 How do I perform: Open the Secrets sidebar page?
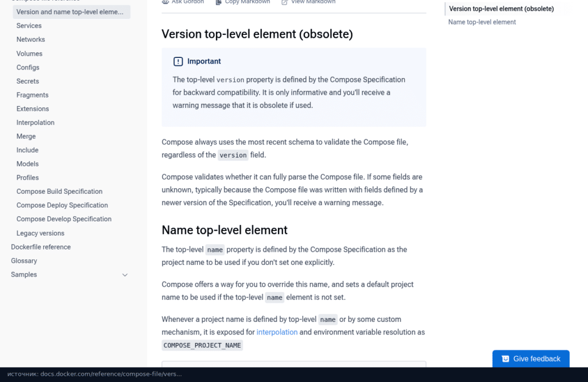pos(28,81)
